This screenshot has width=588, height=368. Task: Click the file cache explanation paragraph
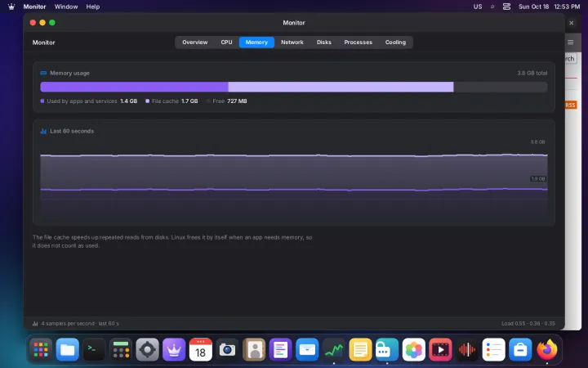point(172,241)
